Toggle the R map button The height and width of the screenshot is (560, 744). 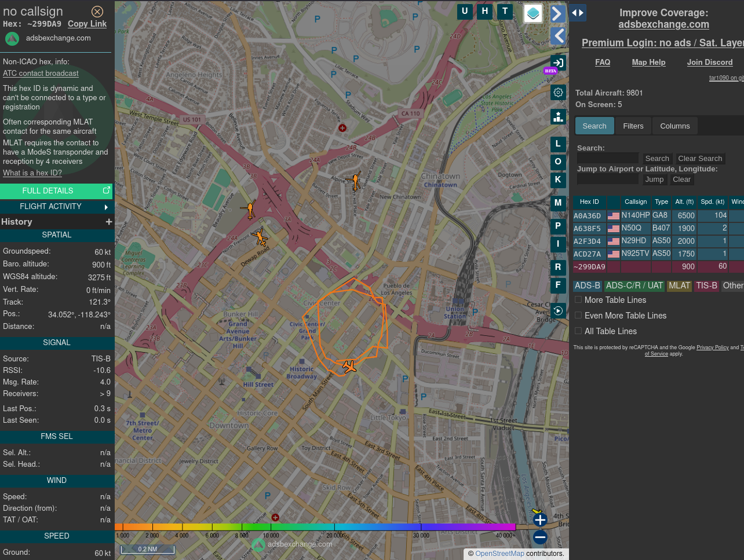point(558,268)
